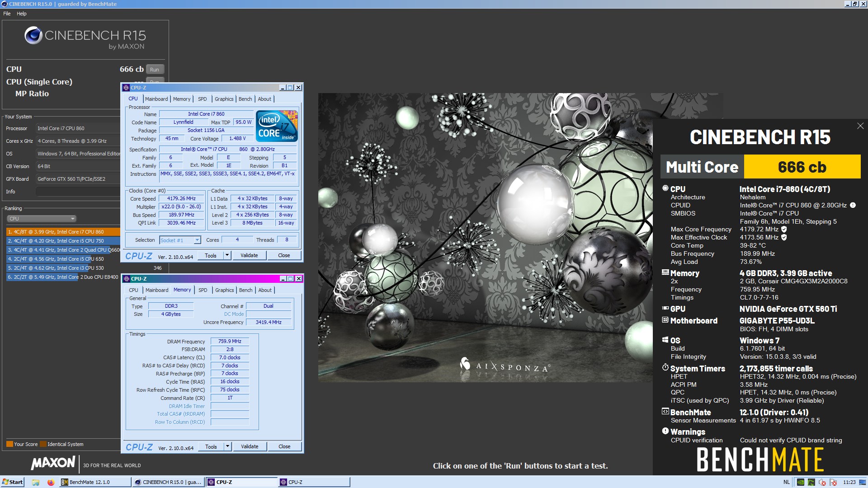
Task: Open the Socket #1 selection dropdown
Action: (180, 240)
